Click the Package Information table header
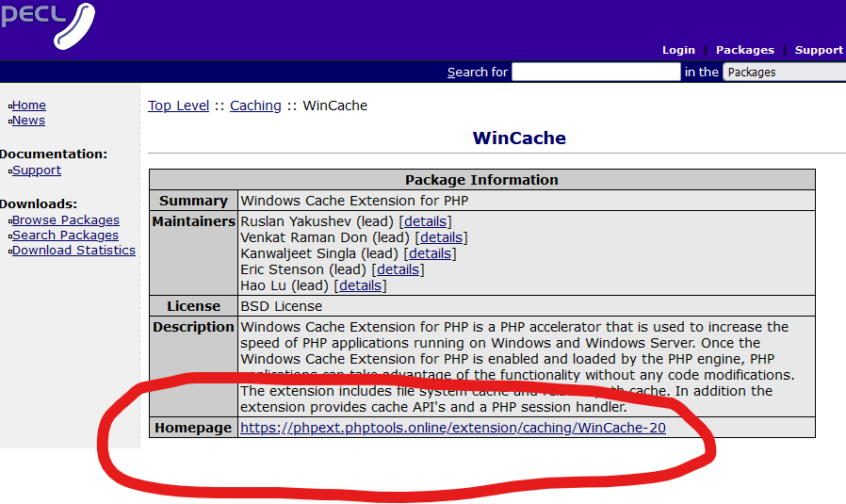 [x=481, y=180]
